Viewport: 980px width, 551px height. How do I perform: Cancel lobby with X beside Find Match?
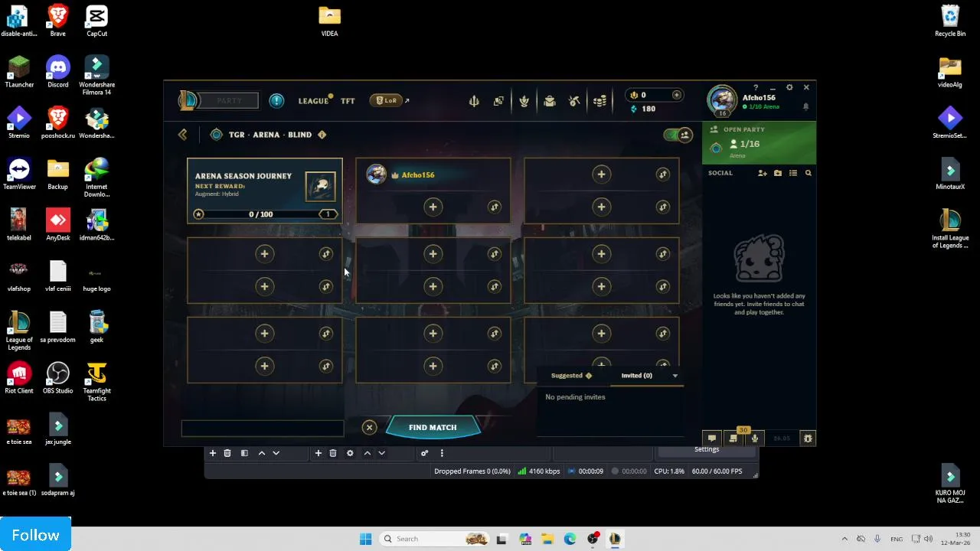click(369, 428)
